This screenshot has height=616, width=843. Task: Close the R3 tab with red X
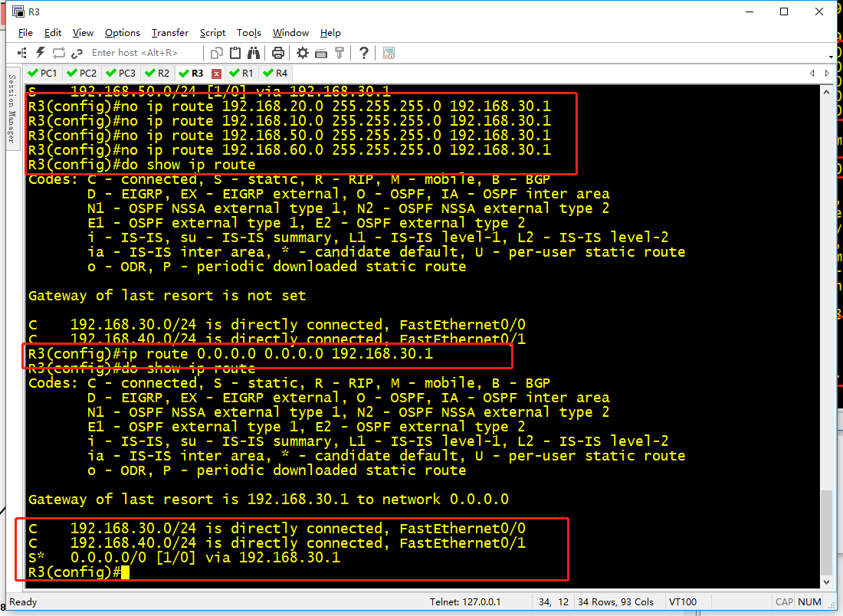[216, 74]
